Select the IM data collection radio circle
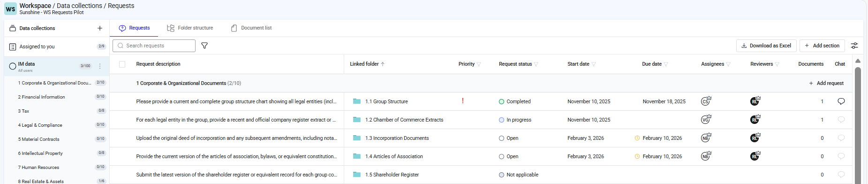868x184 pixels. [13, 66]
